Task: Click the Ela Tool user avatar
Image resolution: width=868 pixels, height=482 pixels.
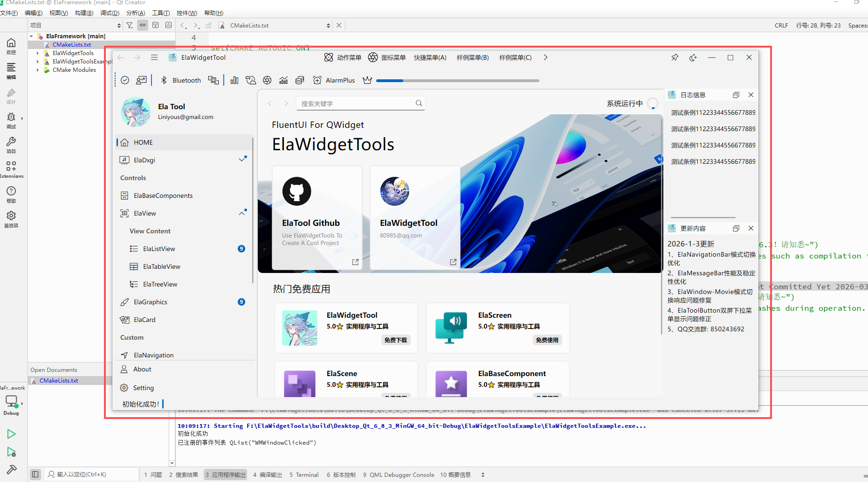Action: 136,112
